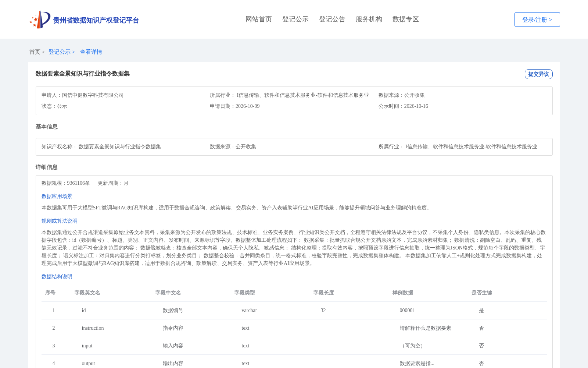This screenshot has height=368, width=588.
Task: Click the 详细信息 section heading
Action: point(47,167)
